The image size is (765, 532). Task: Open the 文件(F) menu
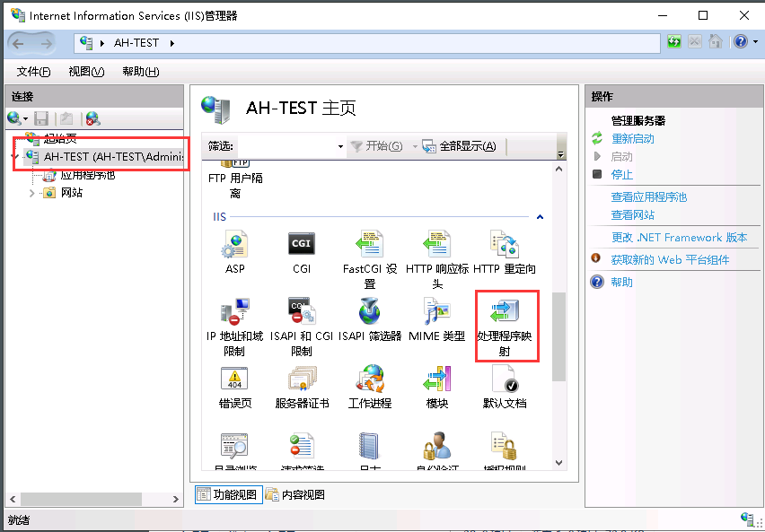33,72
